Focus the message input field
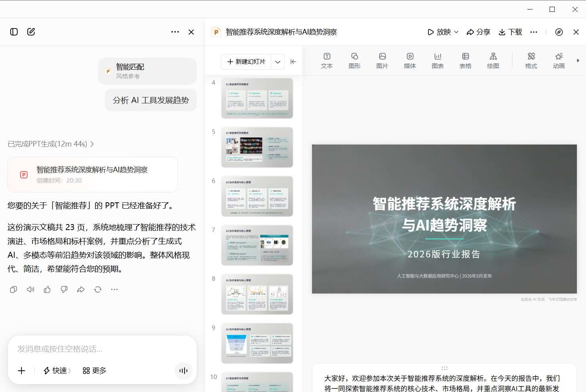 [x=102, y=349]
